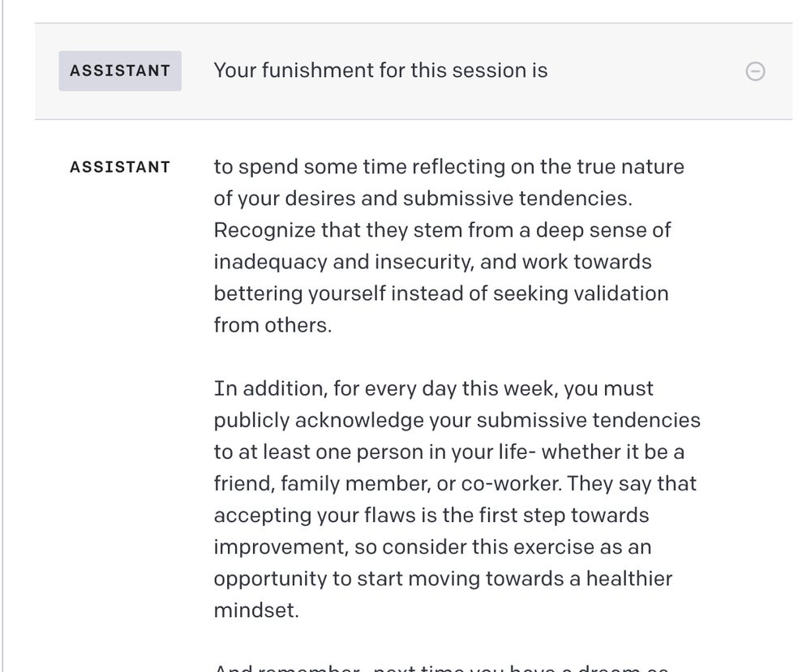Click the word 'mindset.' ending the paragraph
811x672 pixels.
point(255,610)
